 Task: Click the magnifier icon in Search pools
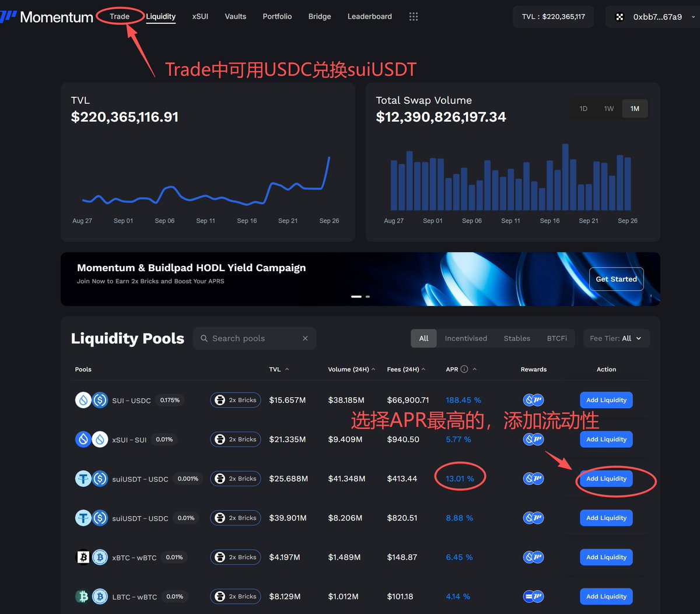(x=204, y=338)
